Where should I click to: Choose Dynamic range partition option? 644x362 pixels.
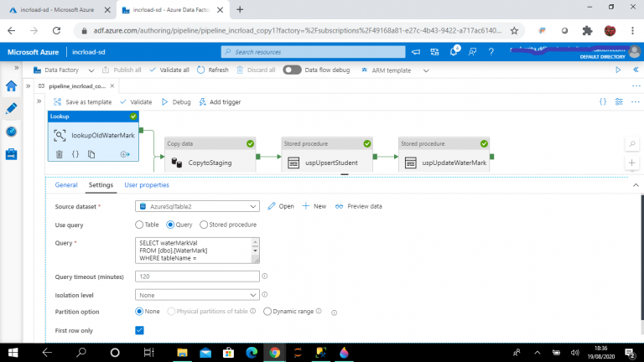pos(267,312)
